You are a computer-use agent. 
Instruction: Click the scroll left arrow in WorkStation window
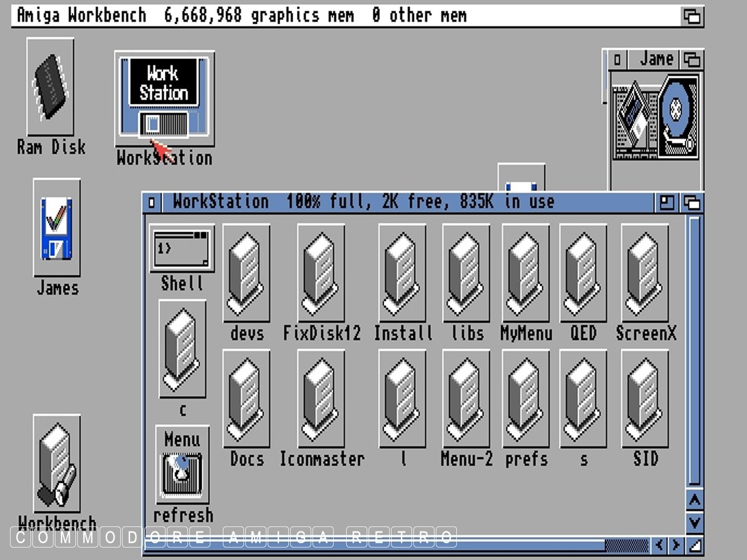[659, 546]
